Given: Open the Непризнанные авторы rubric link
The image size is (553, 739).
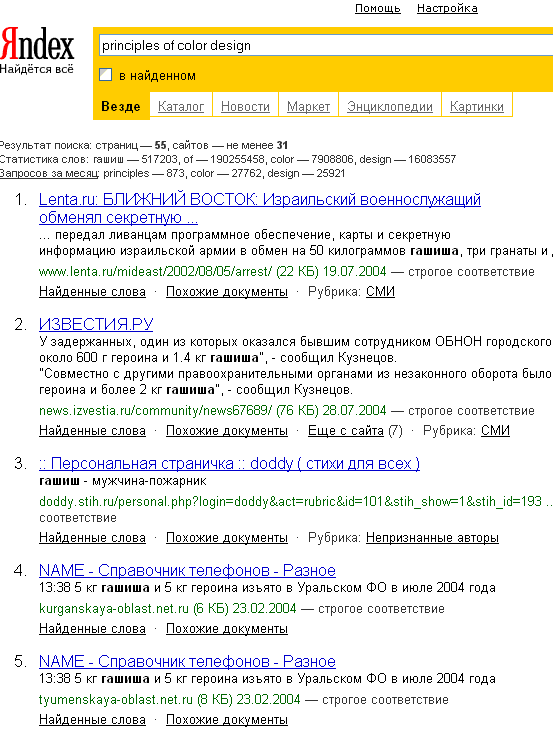Looking at the screenshot, I should coord(432,538).
